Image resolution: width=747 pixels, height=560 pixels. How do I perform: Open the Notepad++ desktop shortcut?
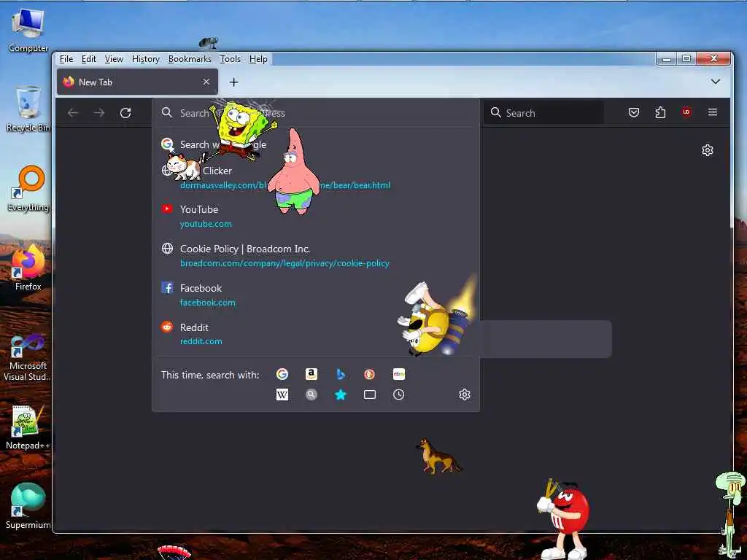[28, 427]
